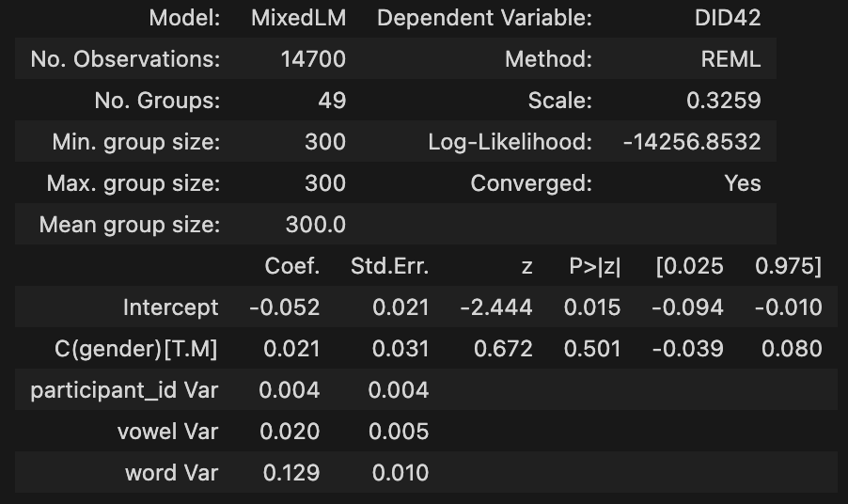Click the Std.Err. column header
Screen dimensions: 848x504
coord(389,266)
